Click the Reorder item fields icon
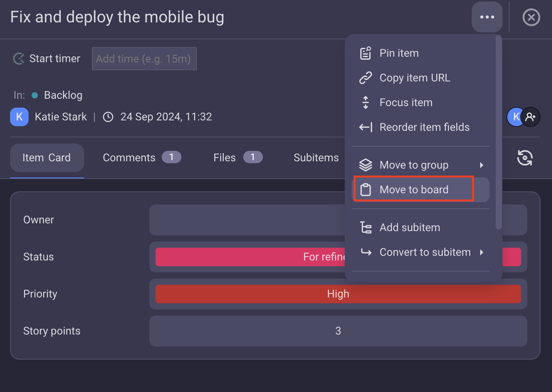 point(366,127)
